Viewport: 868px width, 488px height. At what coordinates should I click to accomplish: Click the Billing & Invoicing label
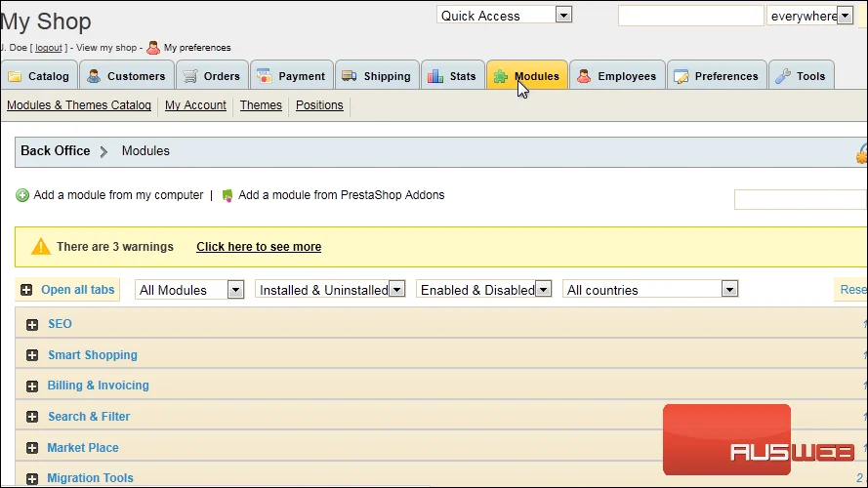(x=98, y=386)
